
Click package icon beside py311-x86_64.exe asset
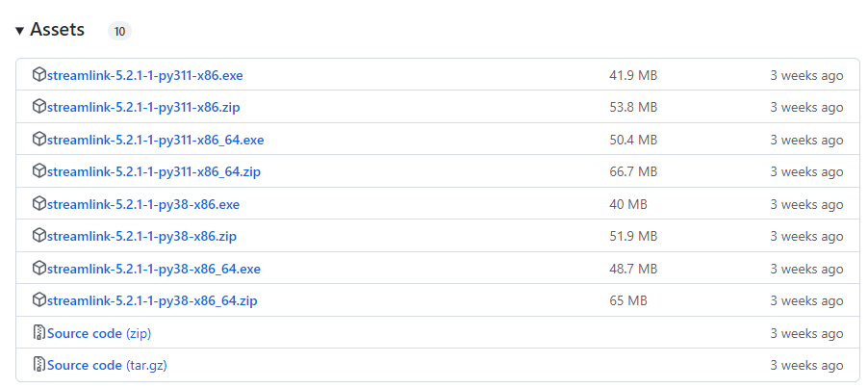point(39,140)
